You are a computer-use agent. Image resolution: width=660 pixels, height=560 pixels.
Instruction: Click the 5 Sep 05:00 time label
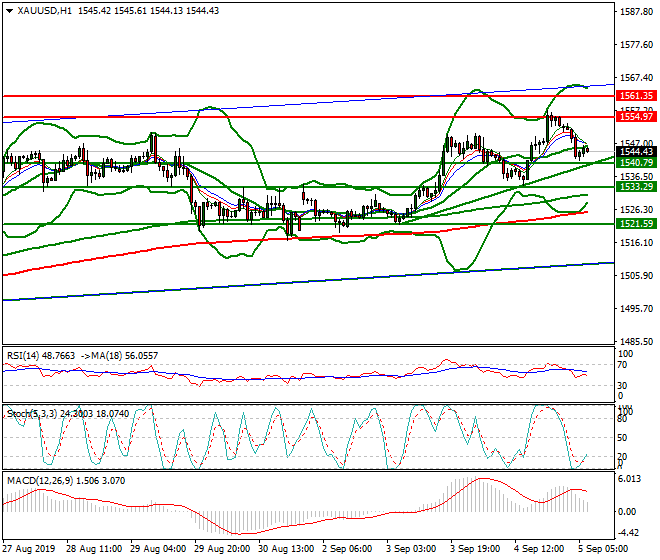coord(603,549)
